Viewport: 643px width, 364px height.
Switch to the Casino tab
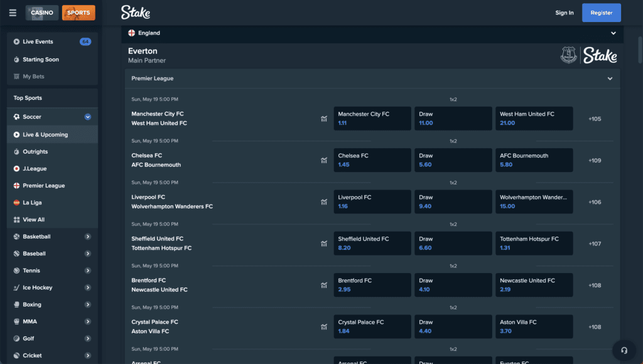pyautogui.click(x=42, y=13)
